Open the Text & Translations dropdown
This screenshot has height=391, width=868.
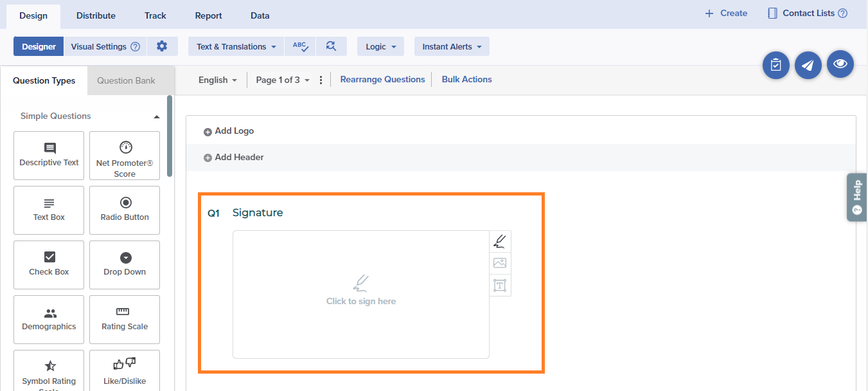[x=236, y=46]
